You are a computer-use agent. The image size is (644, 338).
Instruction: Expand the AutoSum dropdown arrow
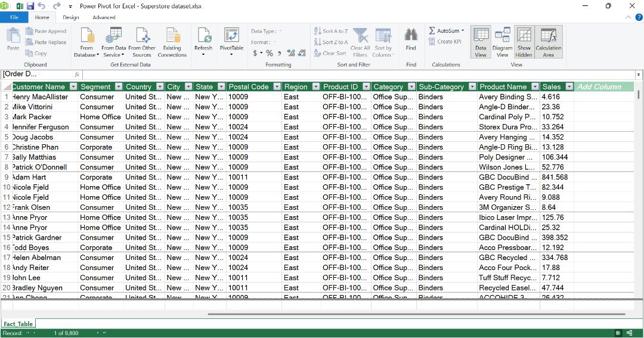pos(463,30)
